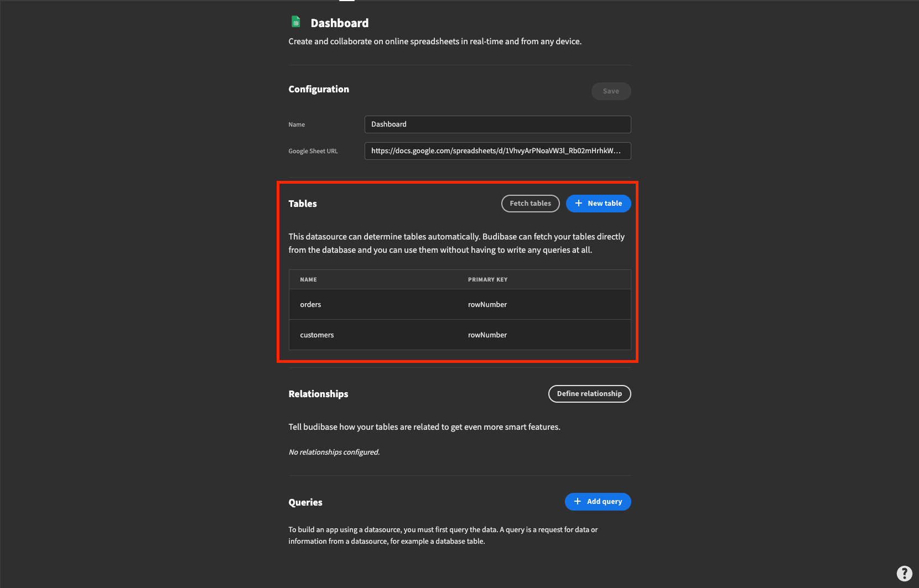Click the NAME column header
Image resolution: width=919 pixels, height=588 pixels.
[308, 280]
